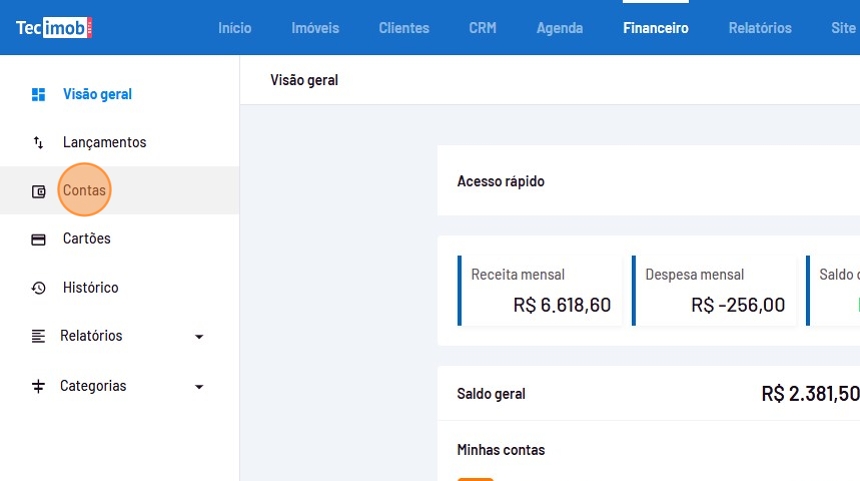This screenshot has width=860, height=481.
Task: Expand the Relatórios sidebar dropdown arrow
Action: (199, 337)
